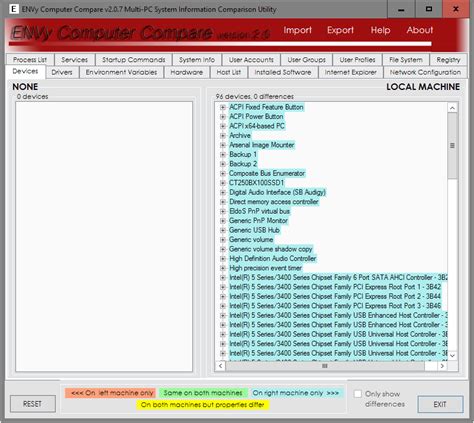Click the RESET button

coord(33,404)
